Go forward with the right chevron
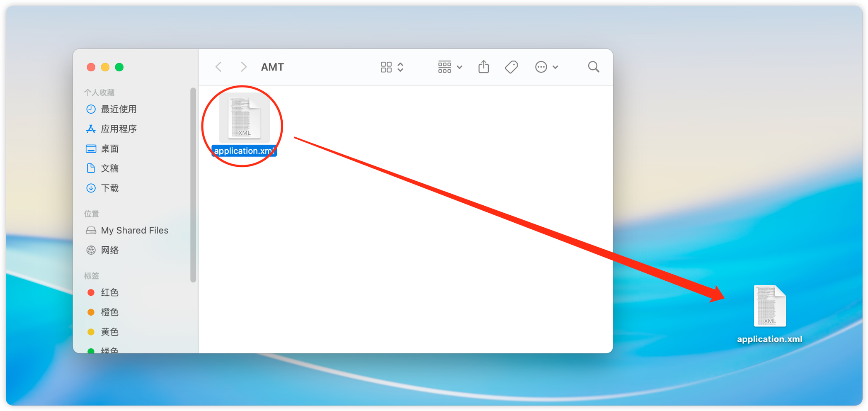 point(243,67)
